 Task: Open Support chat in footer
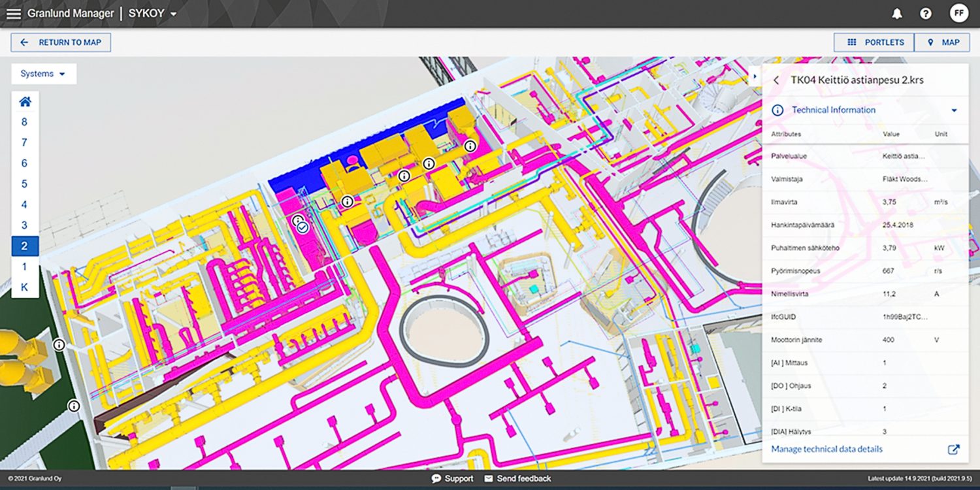click(x=452, y=479)
